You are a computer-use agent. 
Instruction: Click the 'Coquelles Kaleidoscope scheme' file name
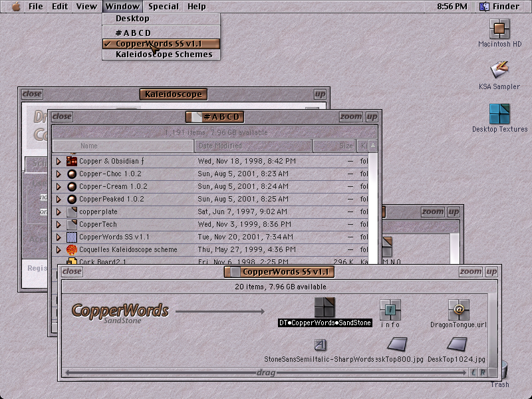128,250
